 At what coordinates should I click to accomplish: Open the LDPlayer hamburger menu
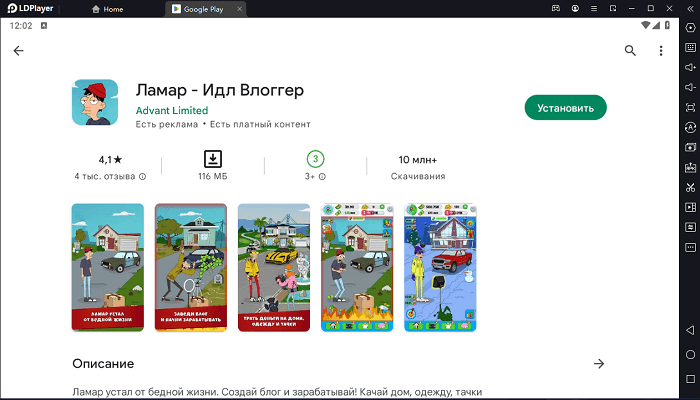click(594, 8)
